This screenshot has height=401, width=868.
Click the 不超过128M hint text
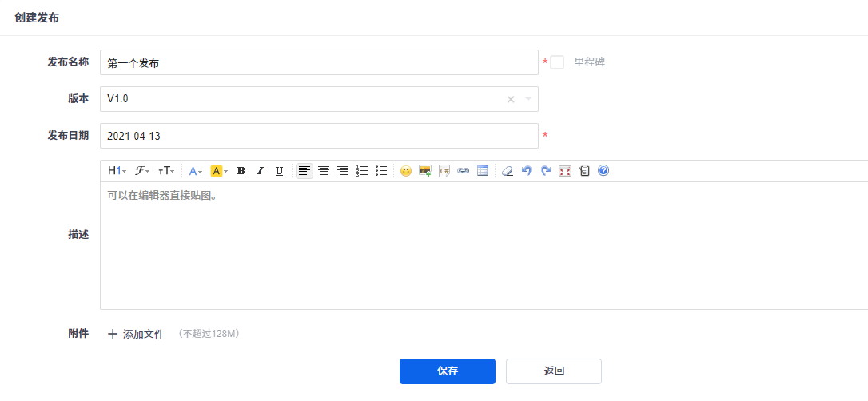[209, 334]
